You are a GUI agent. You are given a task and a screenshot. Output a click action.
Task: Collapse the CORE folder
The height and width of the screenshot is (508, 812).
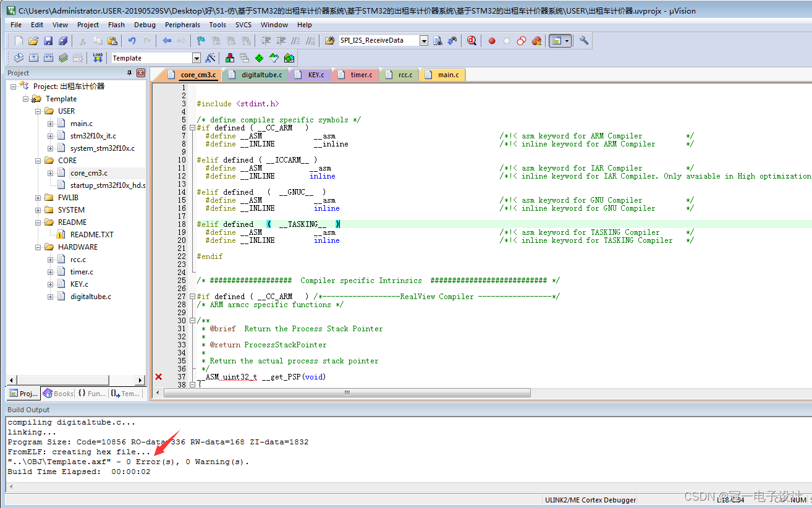tap(38, 161)
